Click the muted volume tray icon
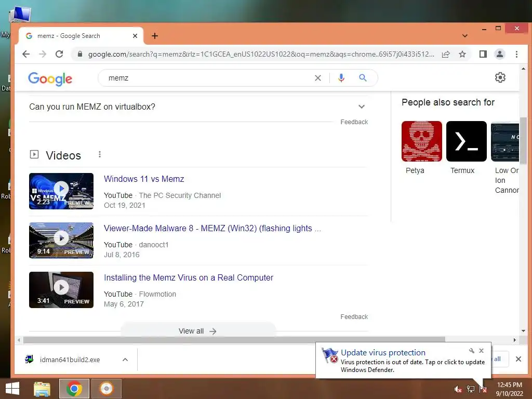532x399 pixels. [x=458, y=389]
